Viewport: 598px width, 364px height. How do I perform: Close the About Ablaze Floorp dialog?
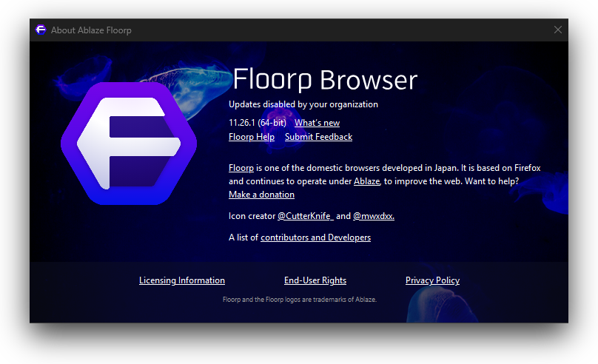(557, 30)
